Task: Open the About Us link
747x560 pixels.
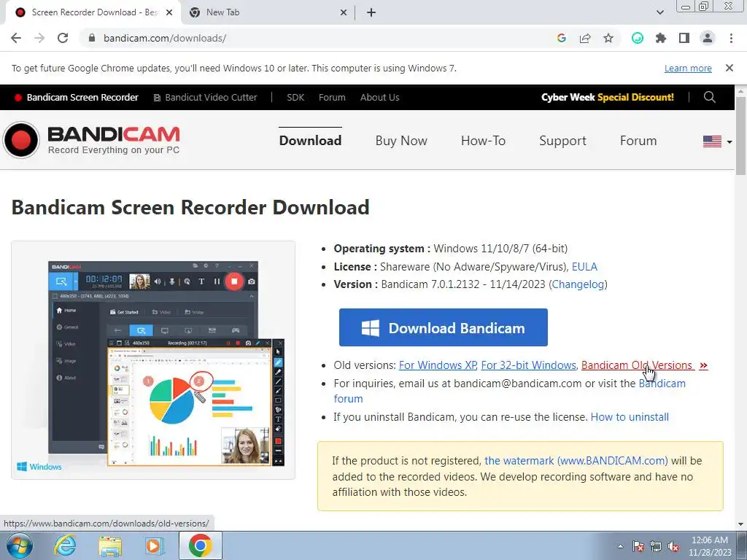Action: [x=379, y=97]
